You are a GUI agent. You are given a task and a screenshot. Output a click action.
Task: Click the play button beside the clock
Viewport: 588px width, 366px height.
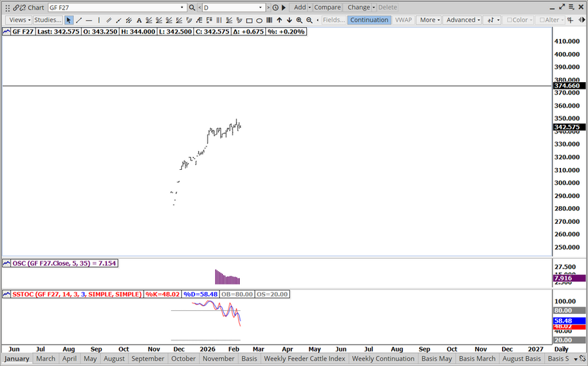coord(284,8)
